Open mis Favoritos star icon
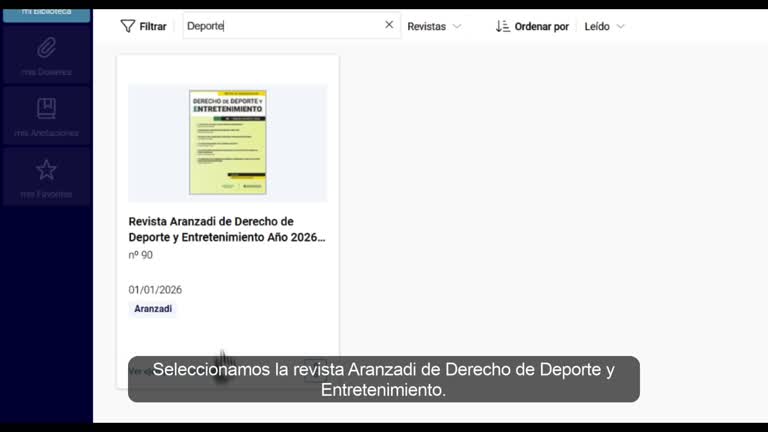768x432 pixels. pyautogui.click(x=47, y=169)
